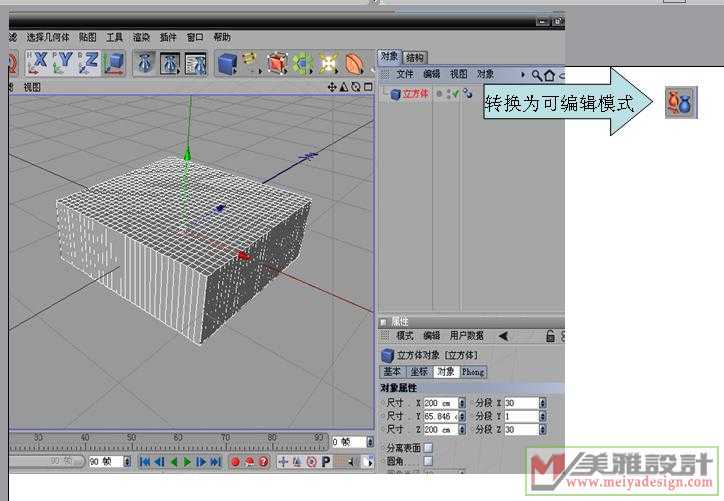Viewport: 724px width, 501px height.
Task: Switch to the Phong tab
Action: 473,372
